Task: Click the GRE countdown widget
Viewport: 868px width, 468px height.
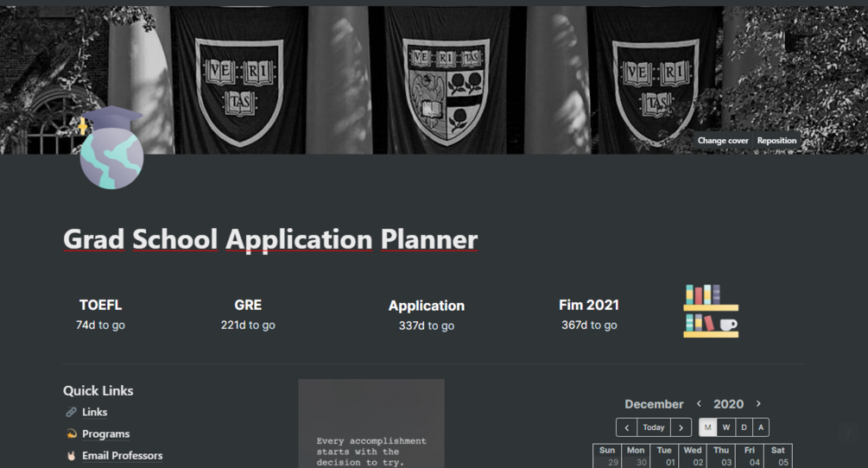Action: 248,314
